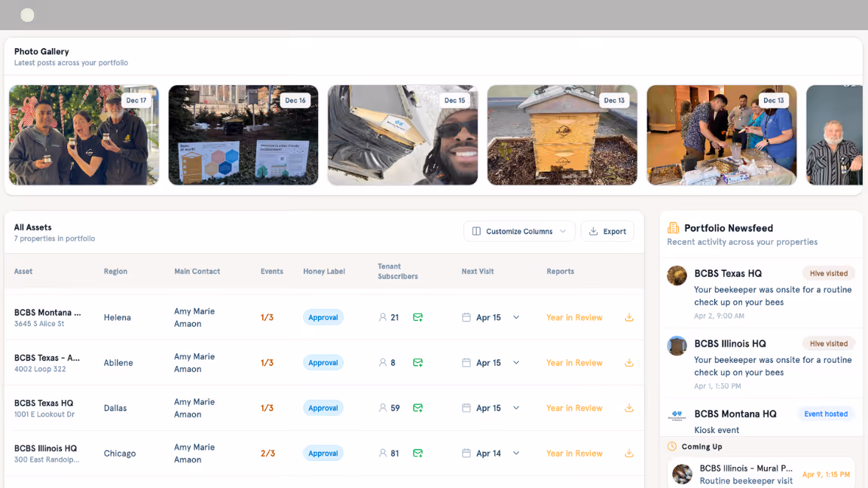868x488 pixels.
Task: Click the mail icon beside 21 subscribers
Action: pos(418,318)
